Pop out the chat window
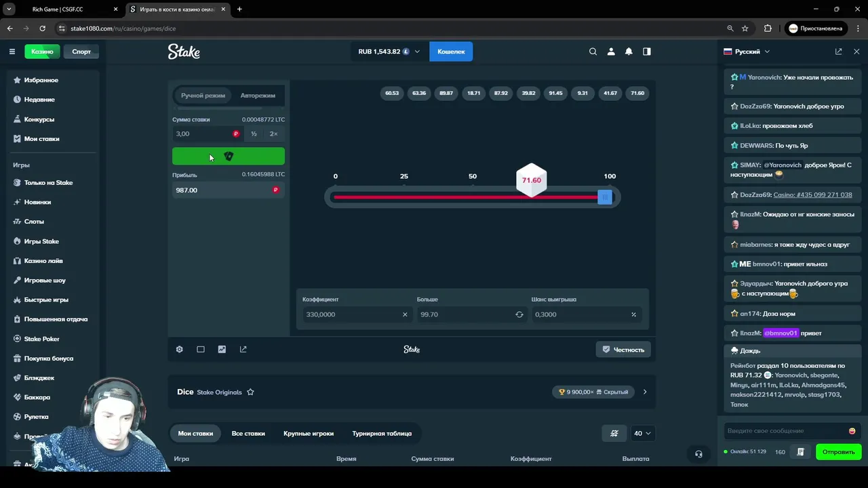Image resolution: width=868 pixels, height=488 pixels. point(838,52)
